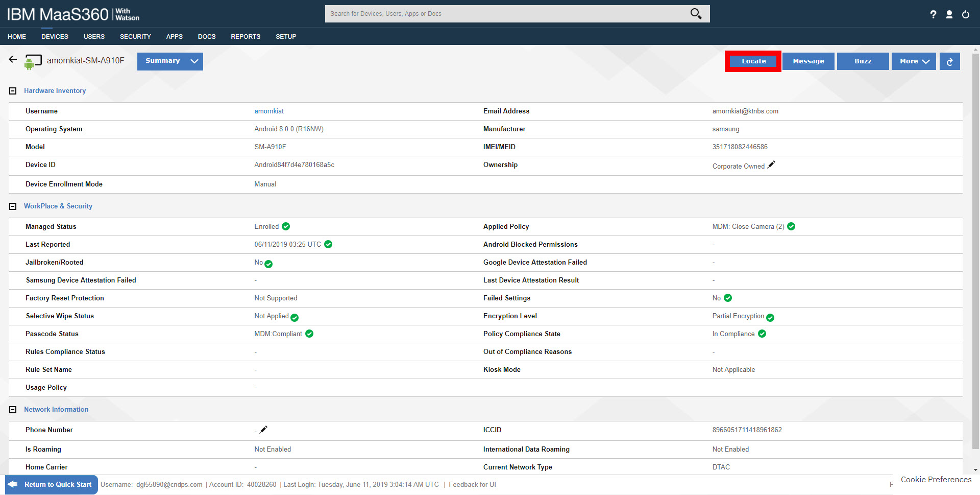Screen dimensions: 980x495
Task: Collapse the WorkPlace & Security section
Action: coord(13,206)
